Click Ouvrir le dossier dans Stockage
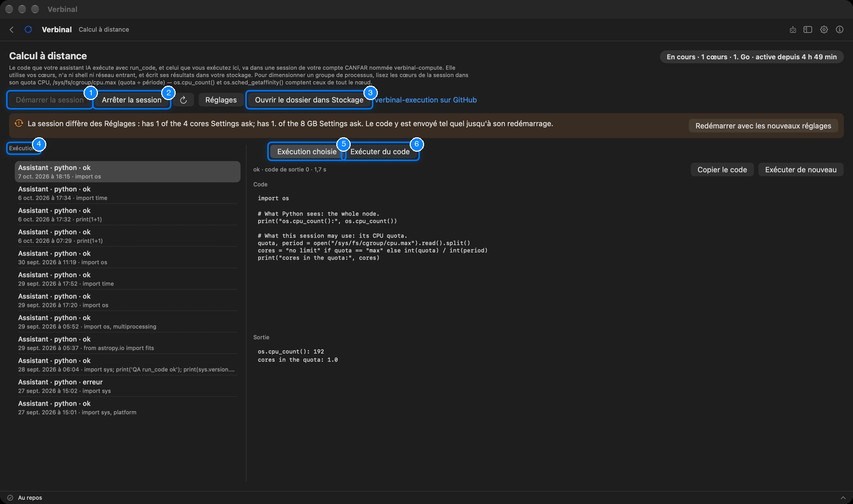This screenshot has width=853, height=504. coord(309,100)
